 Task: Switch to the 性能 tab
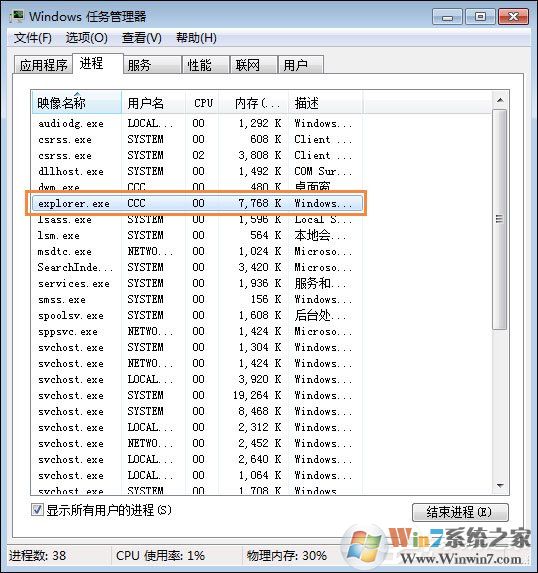click(x=206, y=65)
